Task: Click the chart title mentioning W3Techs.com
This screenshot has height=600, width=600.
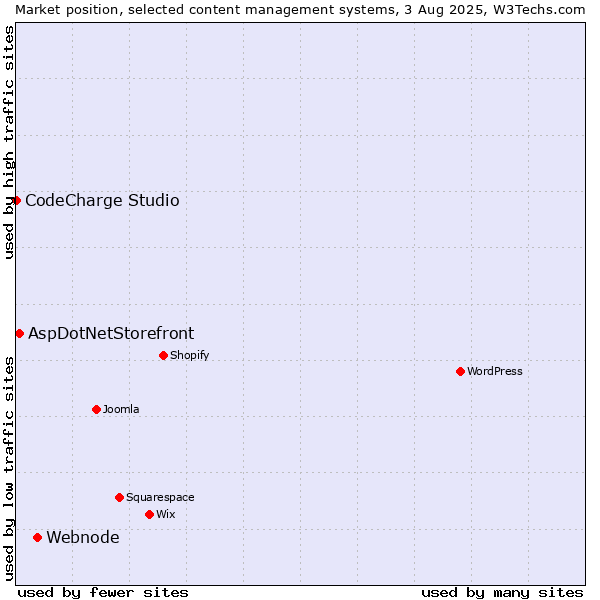Action: (x=300, y=10)
